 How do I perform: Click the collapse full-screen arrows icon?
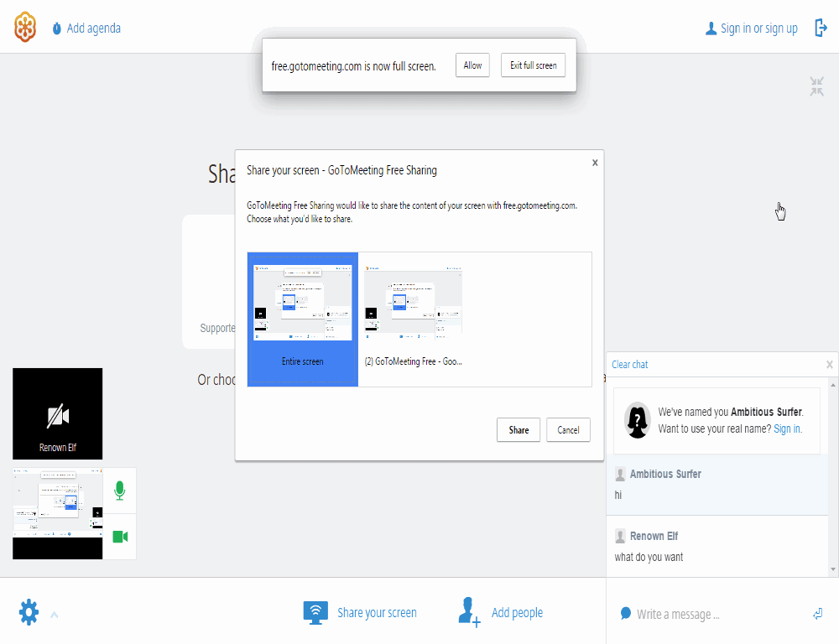[816, 86]
